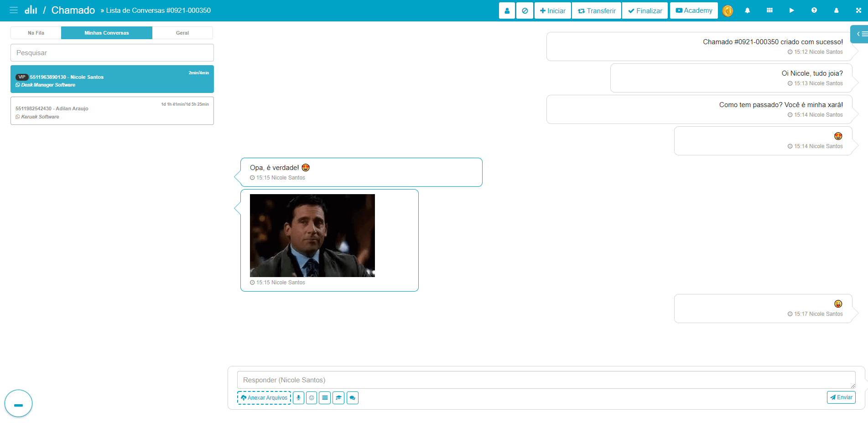Click the Keruak Software WhatsApp label
The height and width of the screenshot is (427, 868).
37,117
